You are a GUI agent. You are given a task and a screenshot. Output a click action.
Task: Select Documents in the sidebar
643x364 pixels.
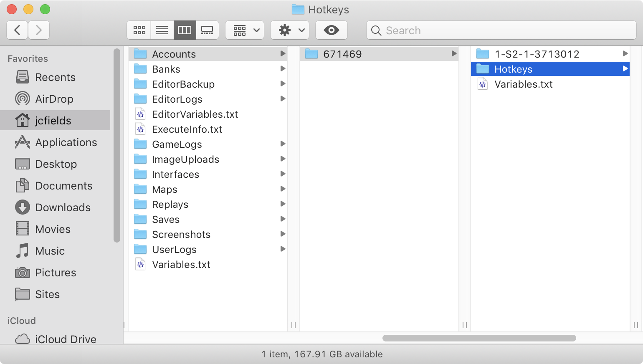click(63, 186)
